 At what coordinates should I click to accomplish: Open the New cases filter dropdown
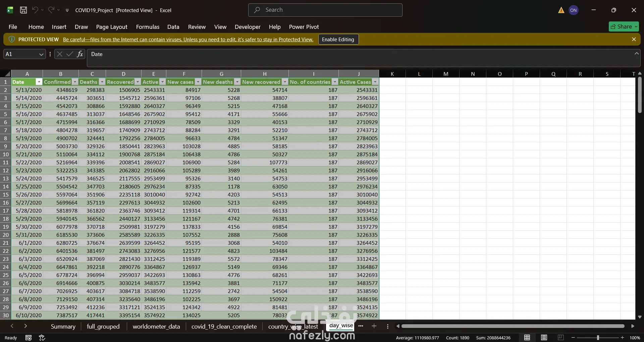[198, 82]
